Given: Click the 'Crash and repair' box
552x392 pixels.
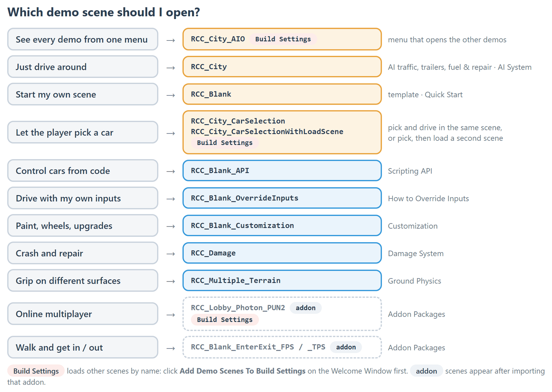Looking at the screenshot, I should (x=83, y=253).
